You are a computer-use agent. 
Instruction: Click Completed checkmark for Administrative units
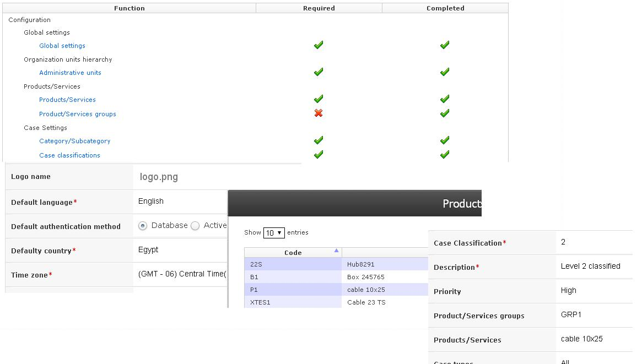(x=445, y=72)
